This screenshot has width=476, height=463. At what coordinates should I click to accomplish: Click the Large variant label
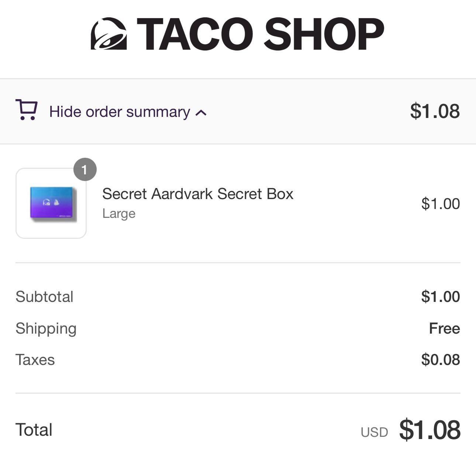tap(119, 213)
